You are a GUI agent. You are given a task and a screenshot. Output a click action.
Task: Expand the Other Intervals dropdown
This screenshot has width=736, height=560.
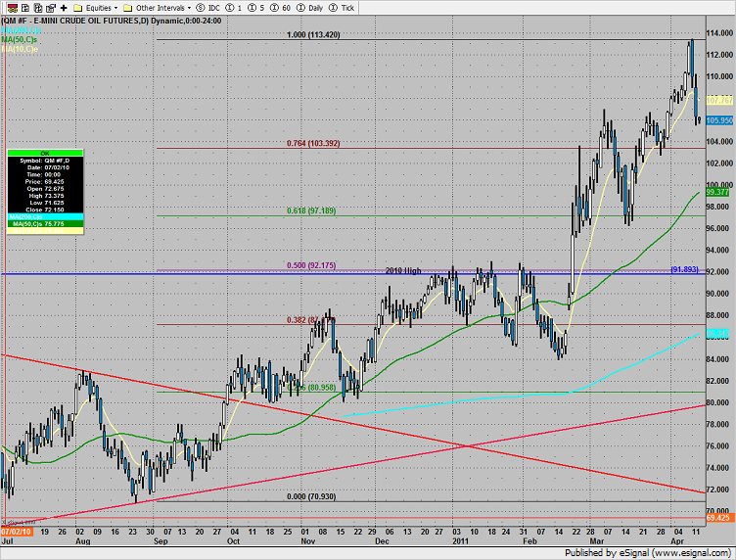[x=158, y=8]
